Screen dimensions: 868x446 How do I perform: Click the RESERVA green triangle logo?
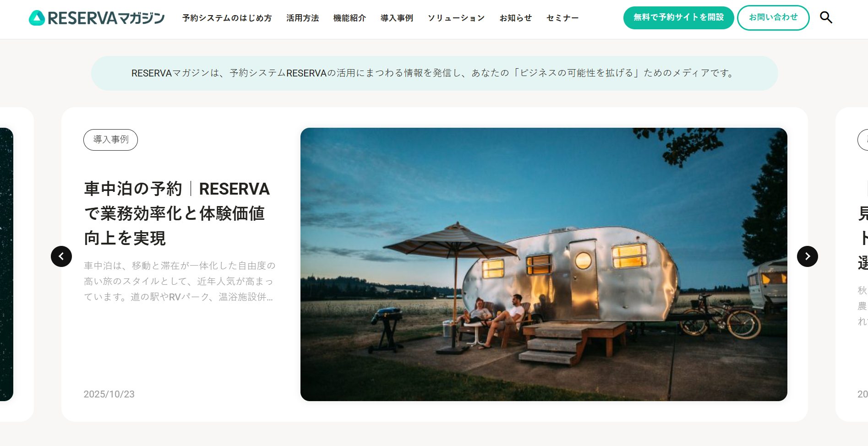click(x=37, y=18)
